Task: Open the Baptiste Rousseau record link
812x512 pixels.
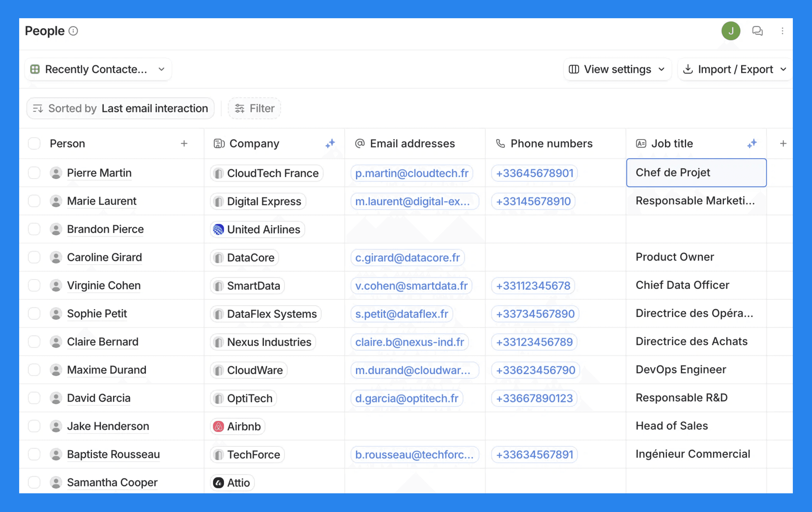Action: point(113,455)
